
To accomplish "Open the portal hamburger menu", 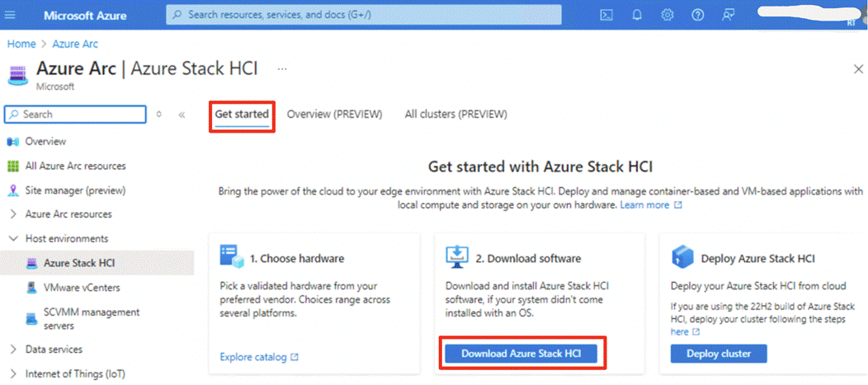I will tap(17, 15).
